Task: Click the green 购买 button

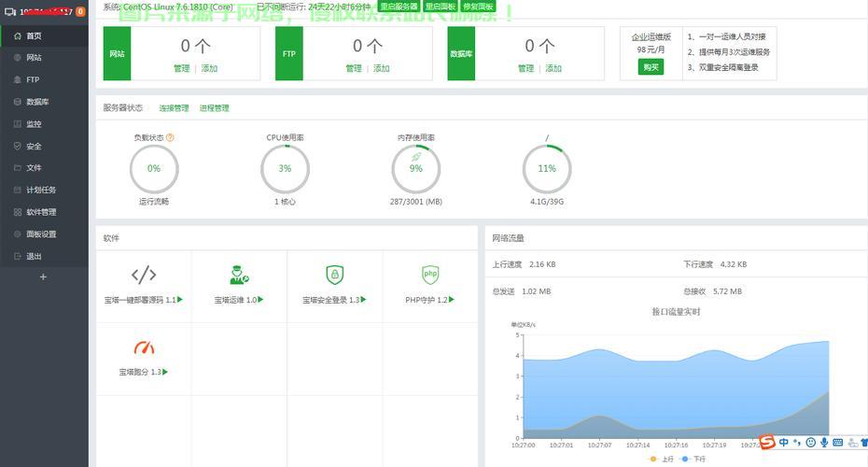Action: [651, 67]
